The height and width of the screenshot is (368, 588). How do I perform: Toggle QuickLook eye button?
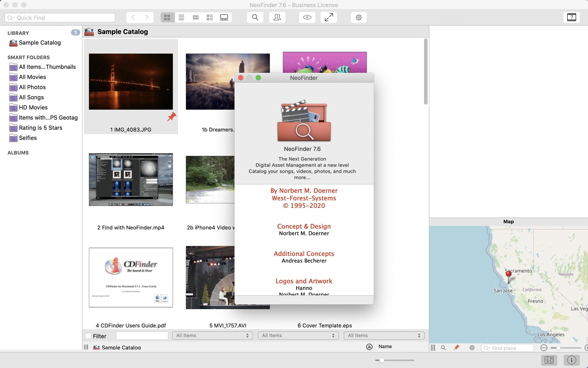(x=307, y=17)
